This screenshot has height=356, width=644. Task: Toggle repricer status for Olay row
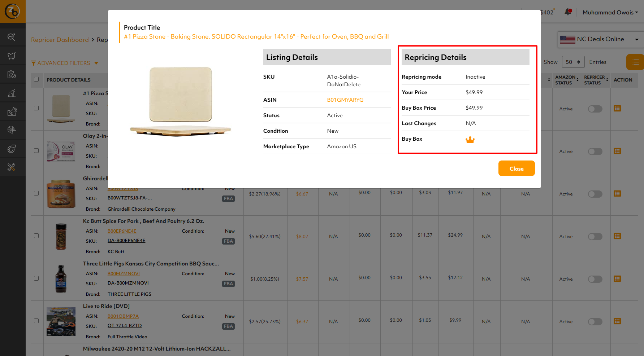595,151
